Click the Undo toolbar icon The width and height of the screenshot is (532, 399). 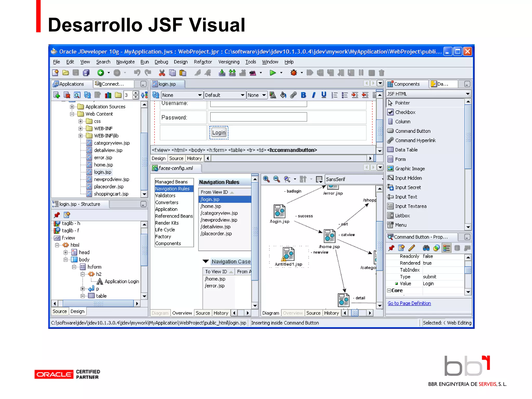tap(137, 73)
